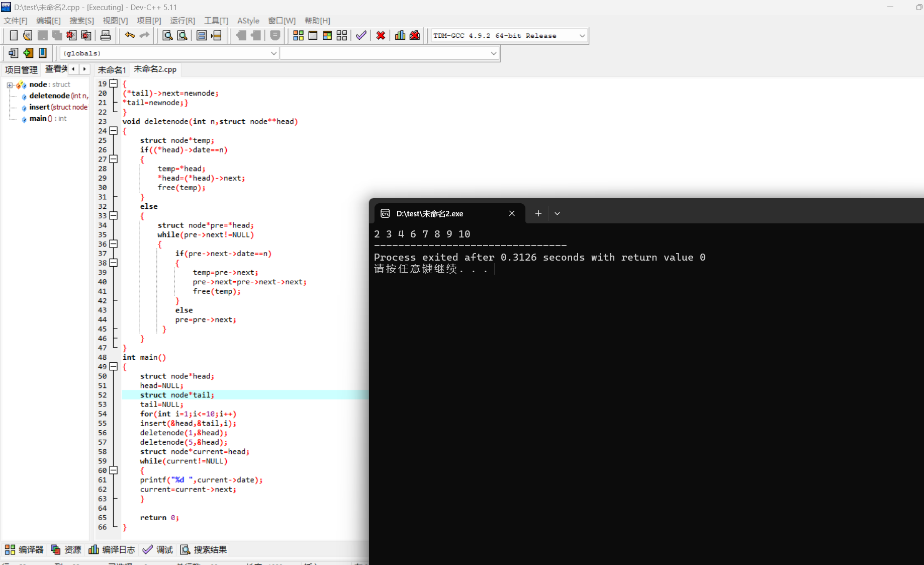Image resolution: width=924 pixels, height=565 pixels.
Task: Select the 未命名2.cpp editor tab
Action: coord(155,69)
